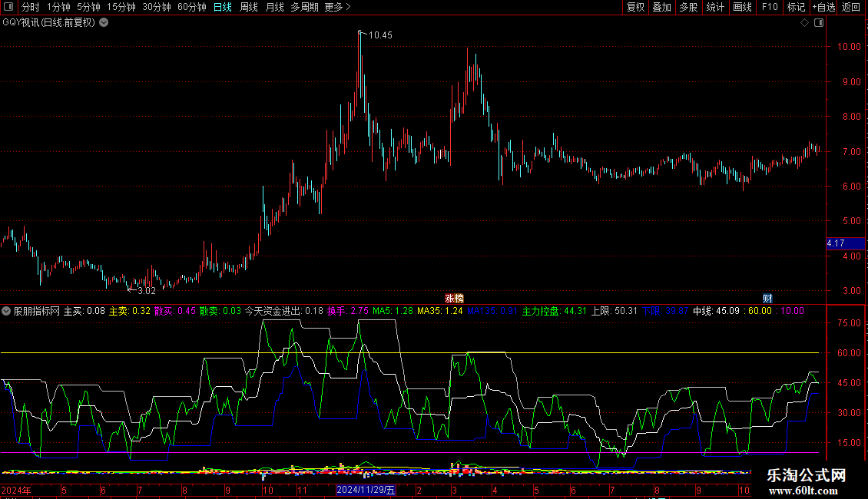Click the 2024/11/29/五 date label
This screenshot has height=499, width=868.
pos(366,490)
